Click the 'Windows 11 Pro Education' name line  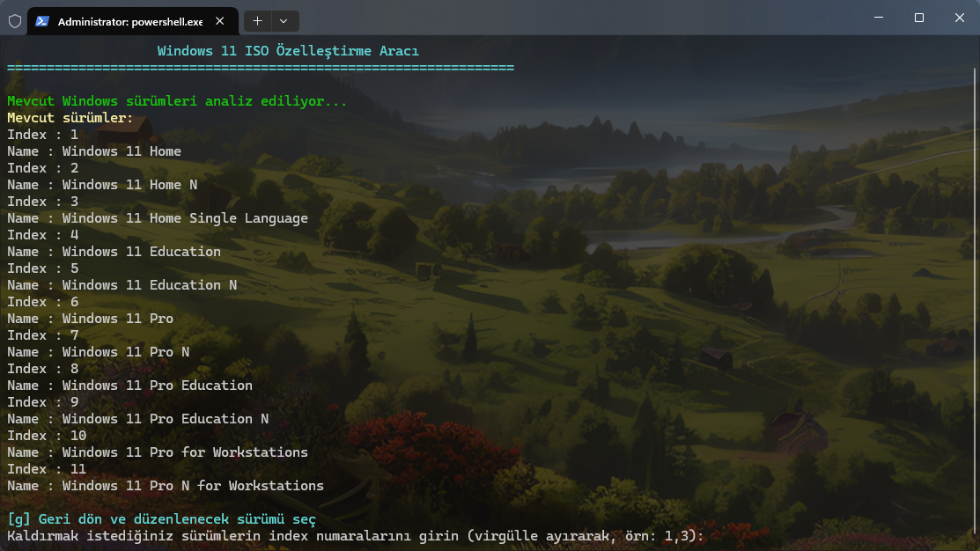point(130,386)
